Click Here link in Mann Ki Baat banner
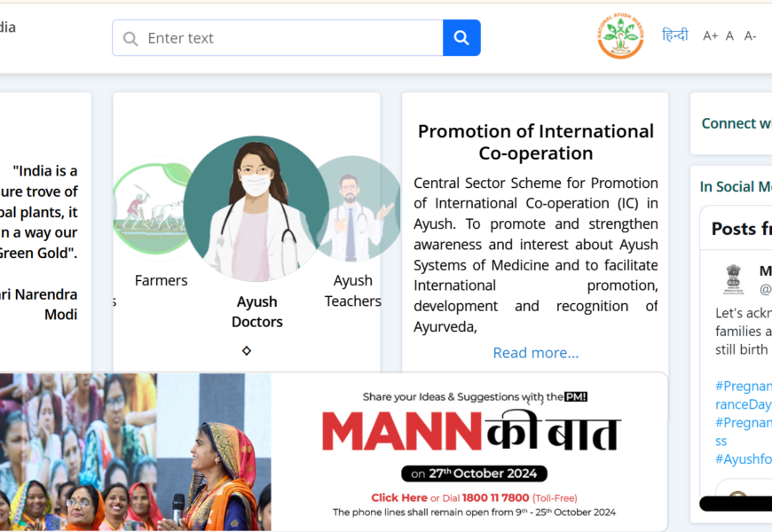 pos(399,498)
